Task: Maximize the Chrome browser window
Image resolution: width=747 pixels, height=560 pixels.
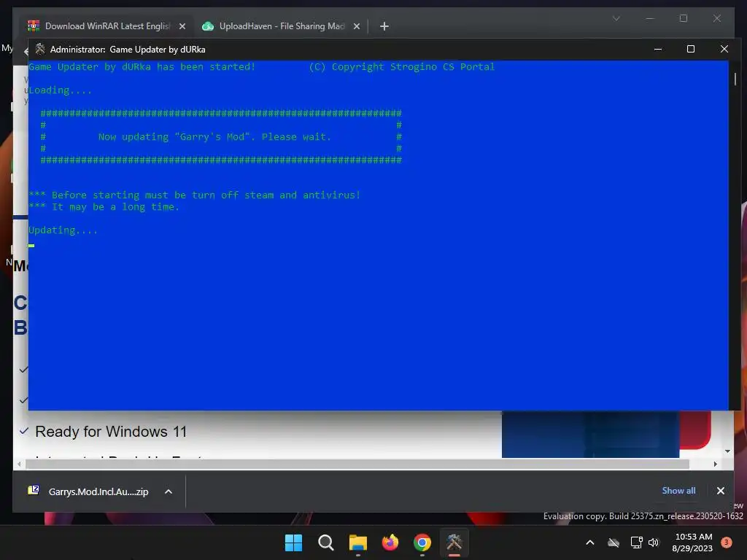Action: pyautogui.click(x=683, y=18)
